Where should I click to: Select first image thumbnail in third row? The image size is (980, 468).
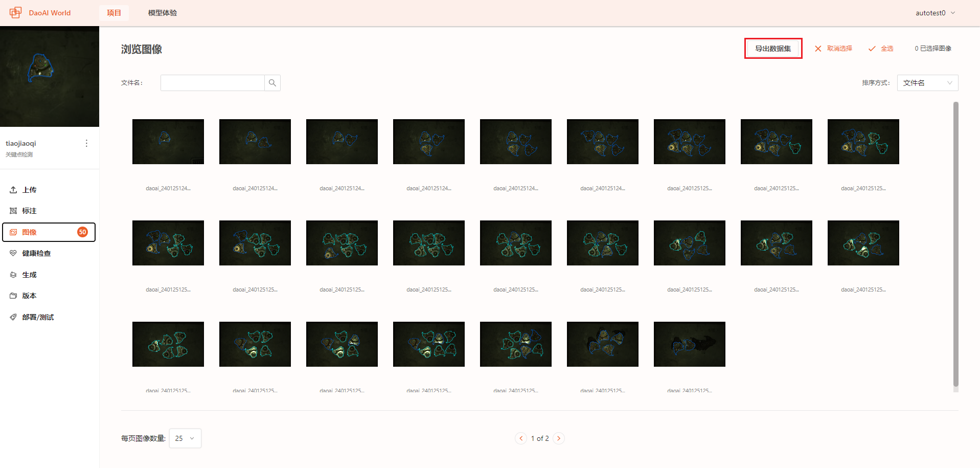pos(168,344)
